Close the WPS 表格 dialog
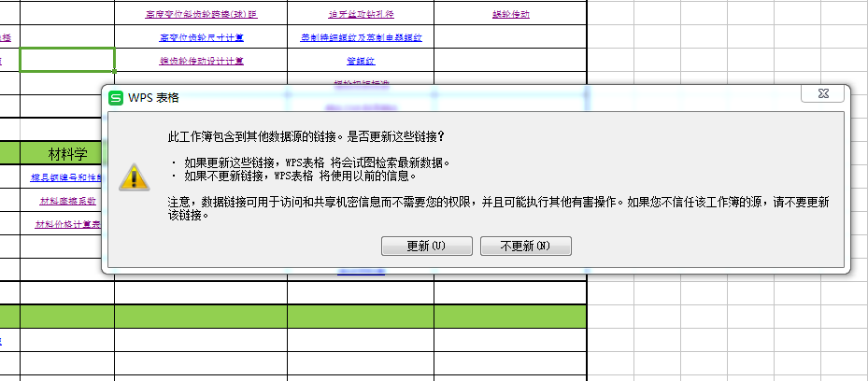 point(823,94)
